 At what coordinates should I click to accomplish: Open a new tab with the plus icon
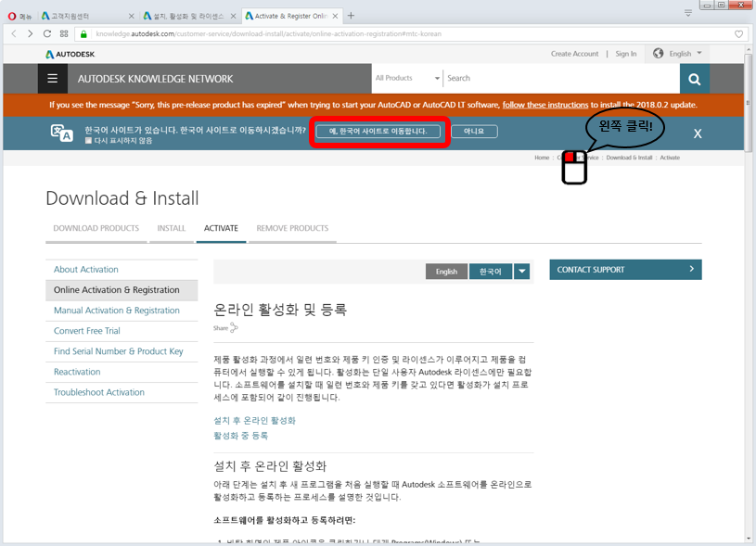(351, 16)
